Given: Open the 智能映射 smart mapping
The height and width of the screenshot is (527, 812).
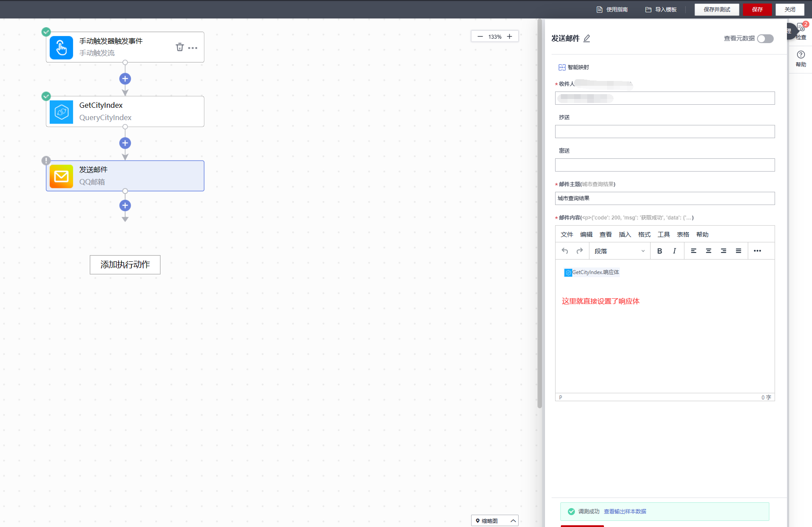Looking at the screenshot, I should 574,67.
